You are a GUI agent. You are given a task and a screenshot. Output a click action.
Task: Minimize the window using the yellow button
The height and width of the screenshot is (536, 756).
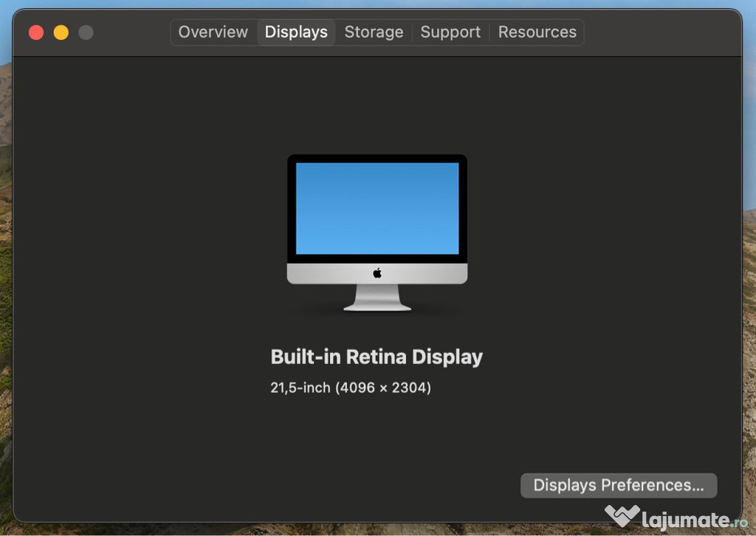(61, 32)
